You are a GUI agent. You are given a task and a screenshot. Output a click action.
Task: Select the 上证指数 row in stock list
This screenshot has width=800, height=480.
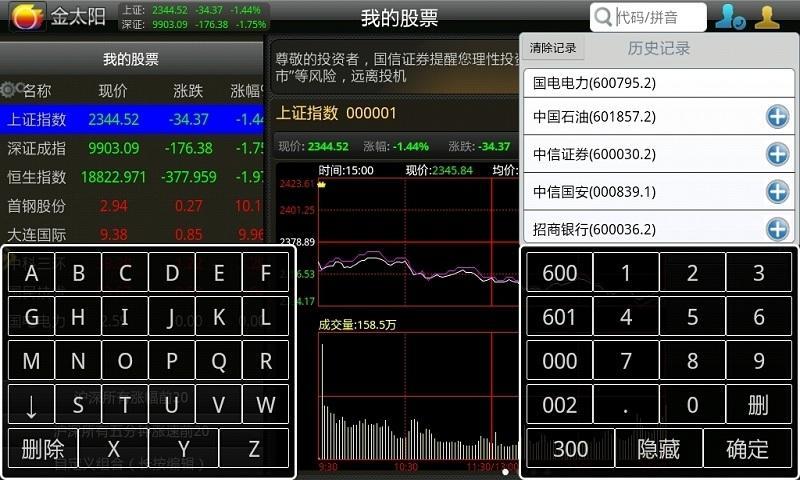pos(132,119)
